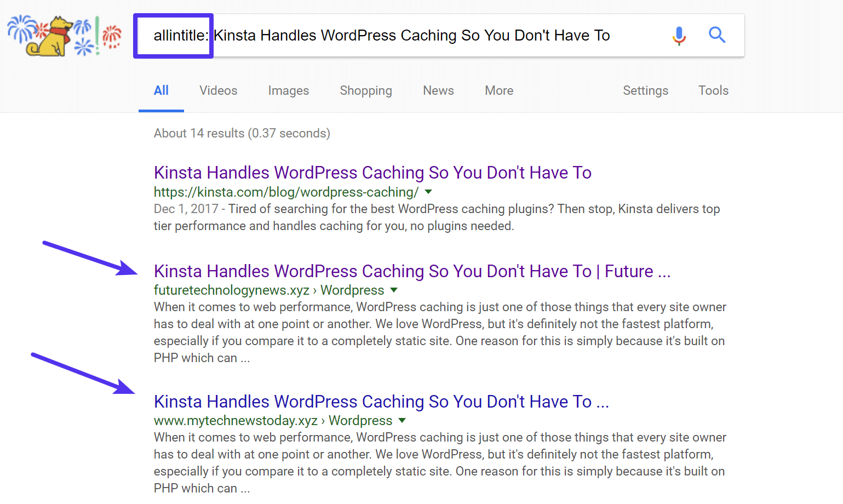Open the Tools panel

coord(713,90)
